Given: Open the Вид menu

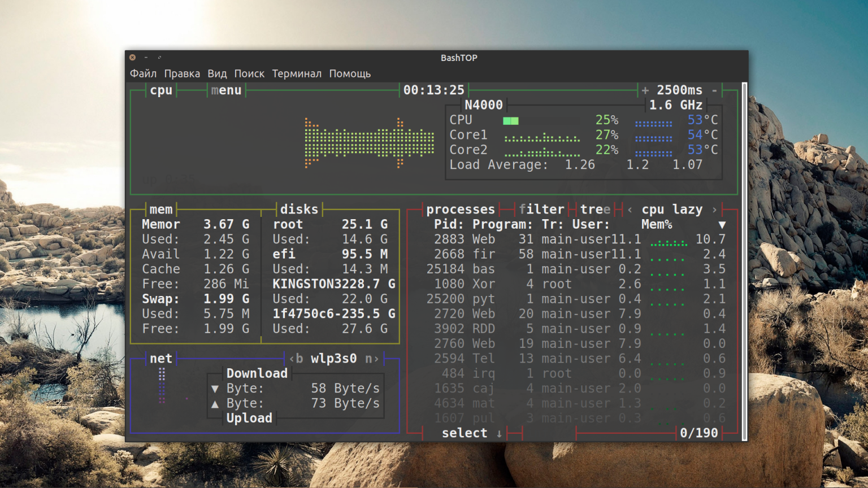Looking at the screenshot, I should (x=217, y=74).
